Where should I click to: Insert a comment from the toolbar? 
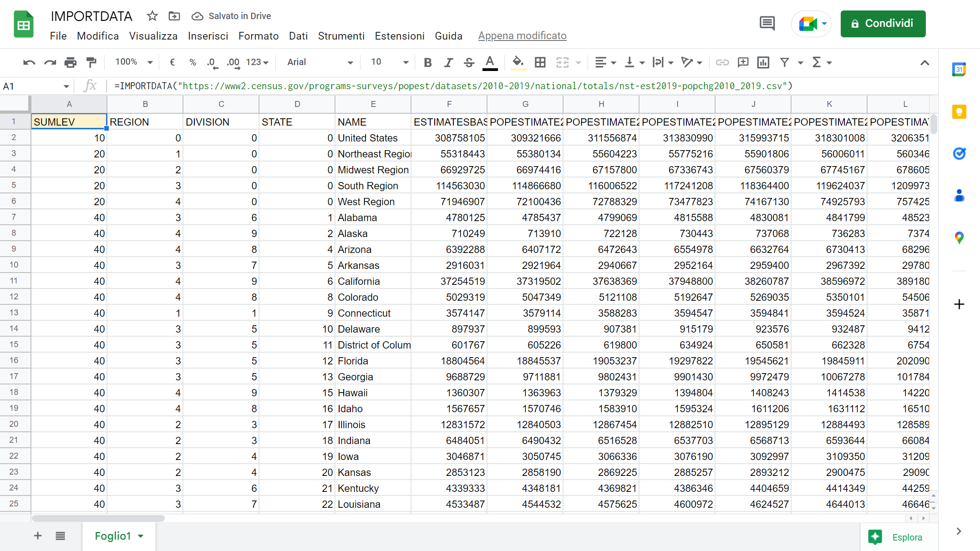click(x=743, y=62)
